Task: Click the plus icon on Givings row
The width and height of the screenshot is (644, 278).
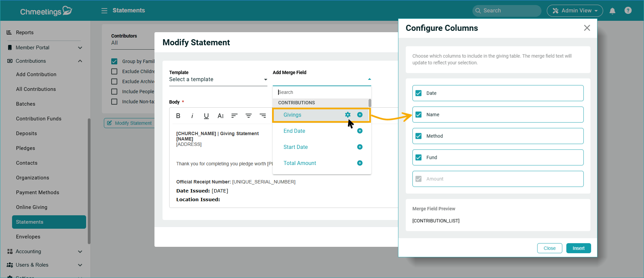Action: [x=360, y=115]
